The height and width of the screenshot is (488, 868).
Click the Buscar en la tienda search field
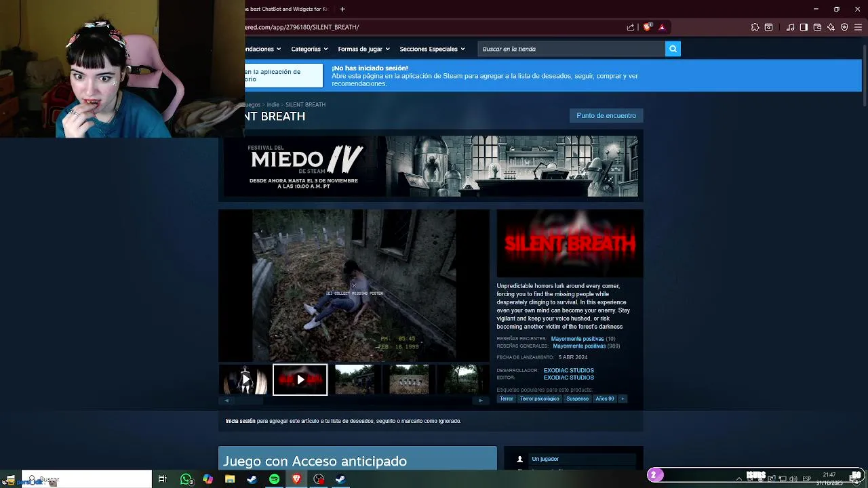coord(572,49)
